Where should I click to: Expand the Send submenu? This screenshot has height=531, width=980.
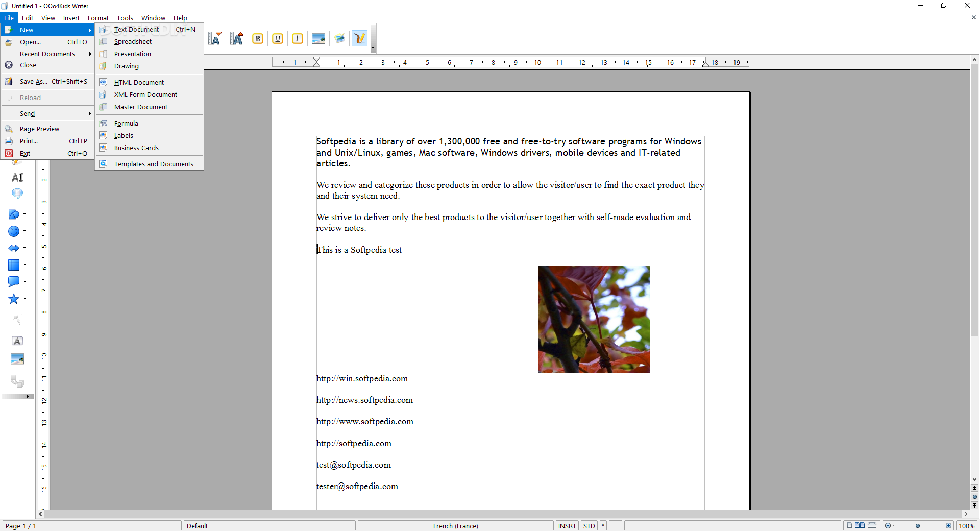click(47, 114)
